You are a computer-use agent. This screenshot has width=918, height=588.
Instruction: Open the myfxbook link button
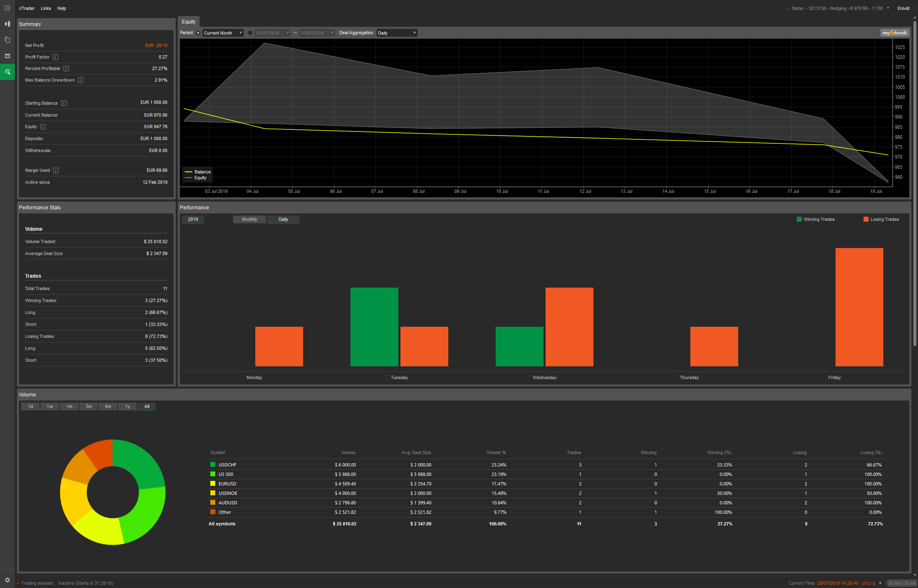point(894,33)
